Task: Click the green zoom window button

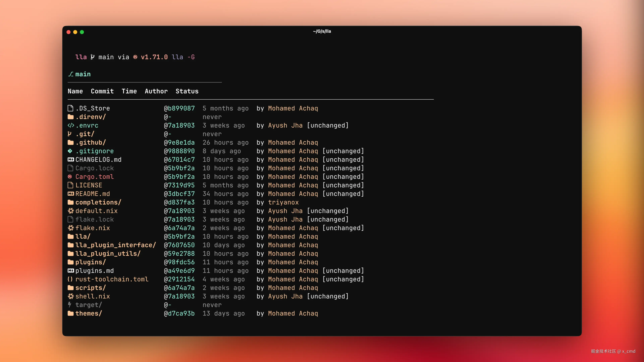Action: pyautogui.click(x=82, y=32)
